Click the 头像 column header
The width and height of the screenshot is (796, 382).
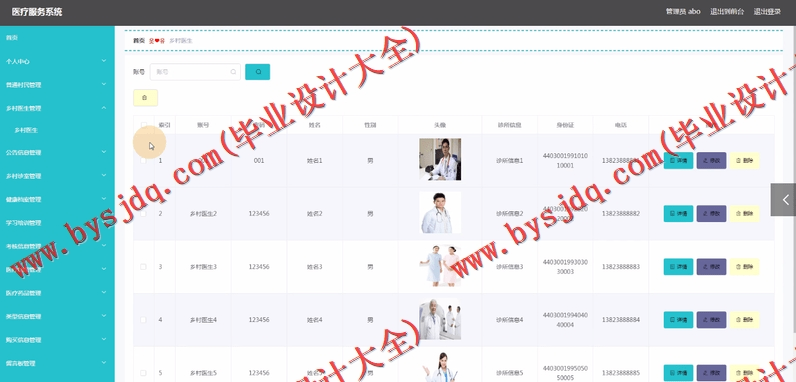440,125
